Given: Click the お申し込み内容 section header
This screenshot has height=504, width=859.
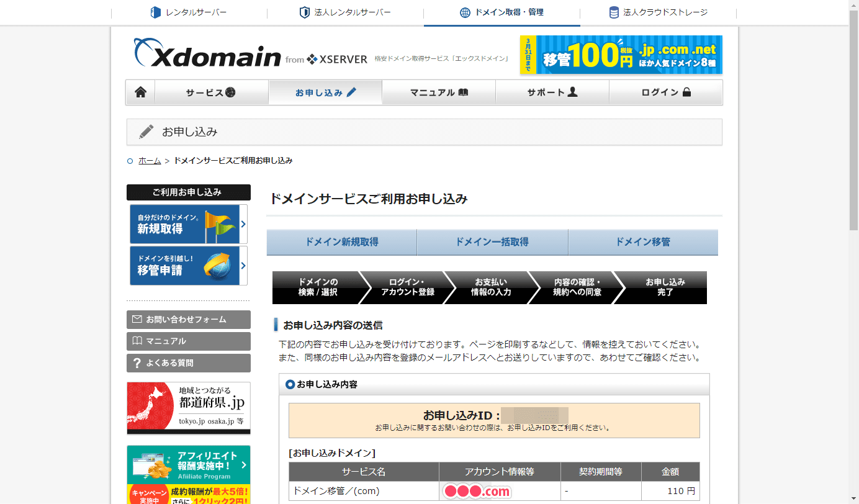Looking at the screenshot, I should (494, 384).
